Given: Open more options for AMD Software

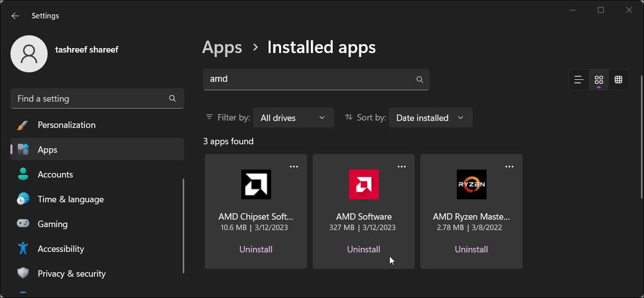Looking at the screenshot, I should pyautogui.click(x=402, y=167).
